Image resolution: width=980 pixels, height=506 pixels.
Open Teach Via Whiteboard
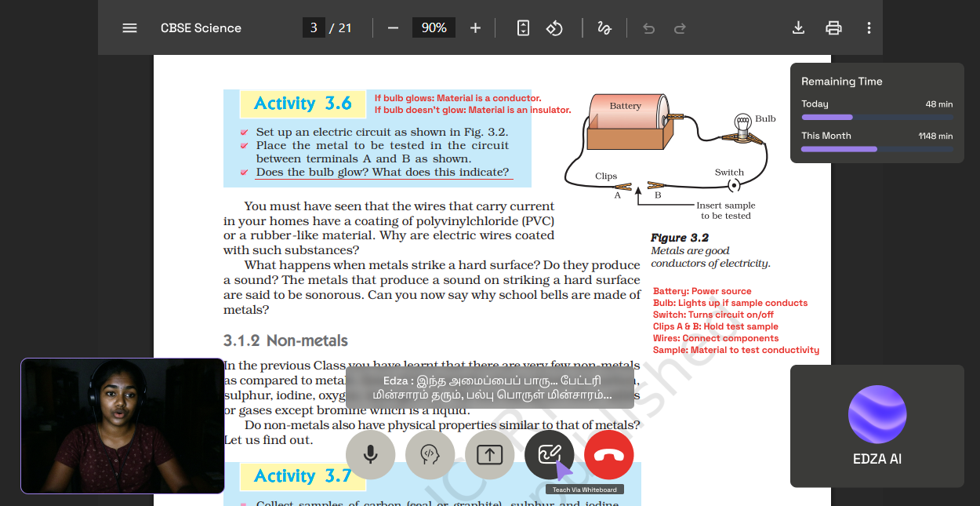tap(549, 455)
